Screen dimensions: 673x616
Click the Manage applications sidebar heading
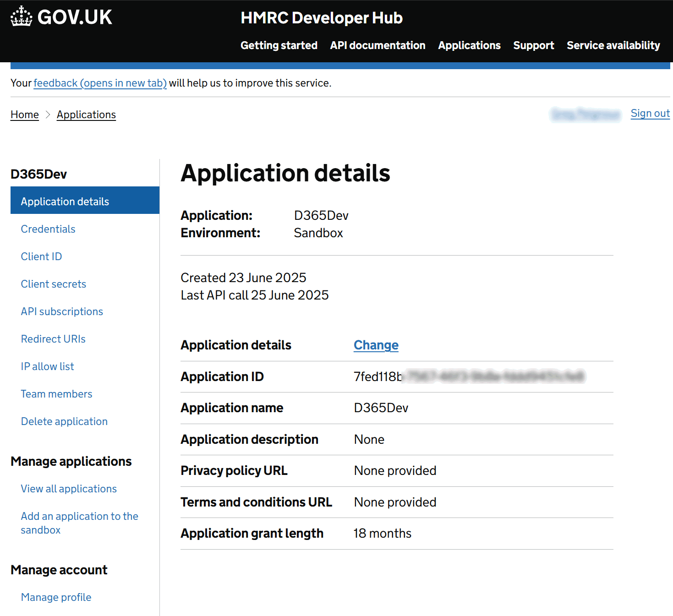[x=71, y=461]
